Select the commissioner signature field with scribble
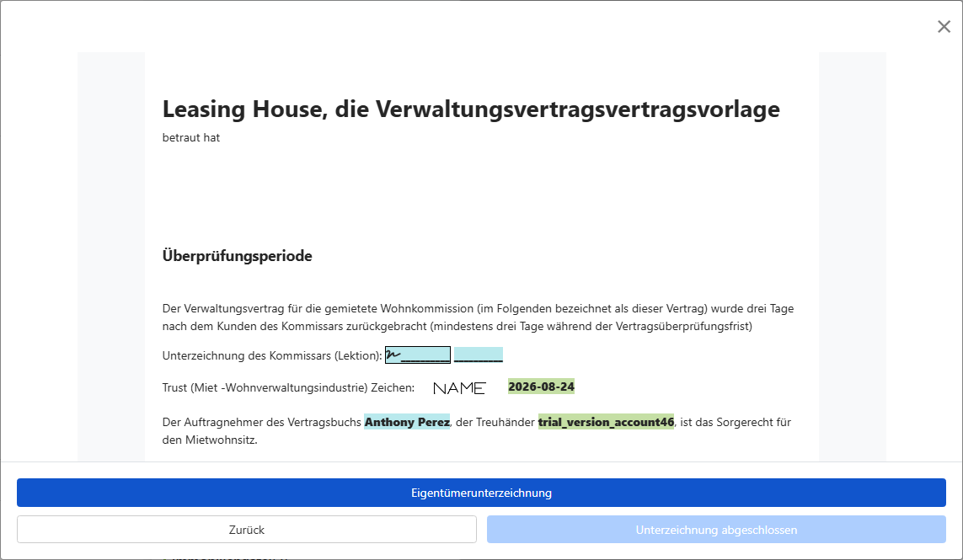The width and height of the screenshot is (963, 560). pos(418,355)
